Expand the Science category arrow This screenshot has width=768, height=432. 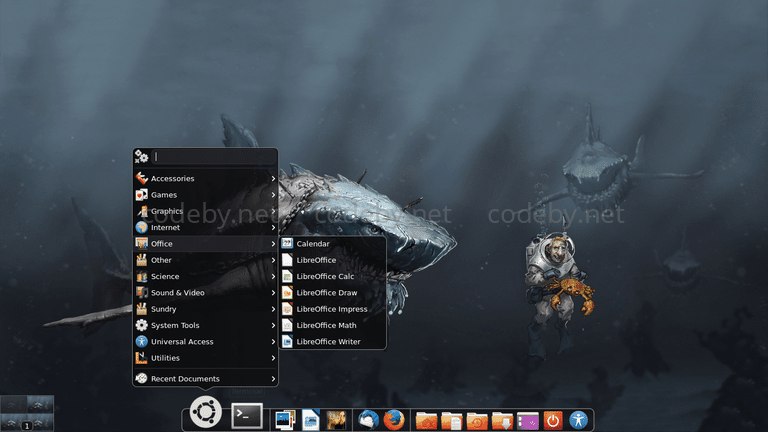click(273, 277)
